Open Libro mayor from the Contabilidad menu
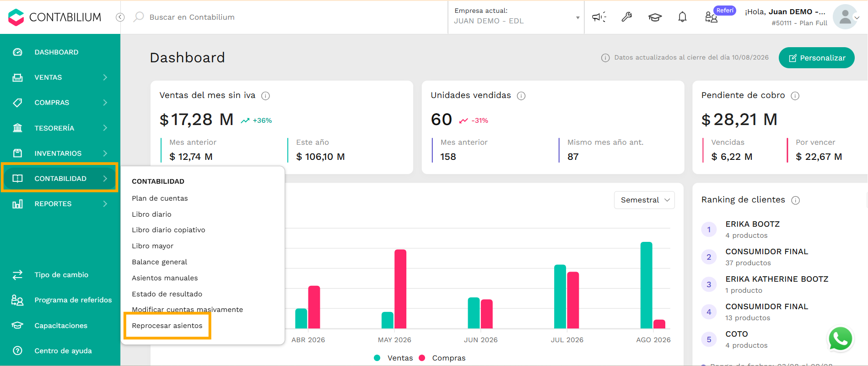This screenshot has width=868, height=366. (152, 246)
